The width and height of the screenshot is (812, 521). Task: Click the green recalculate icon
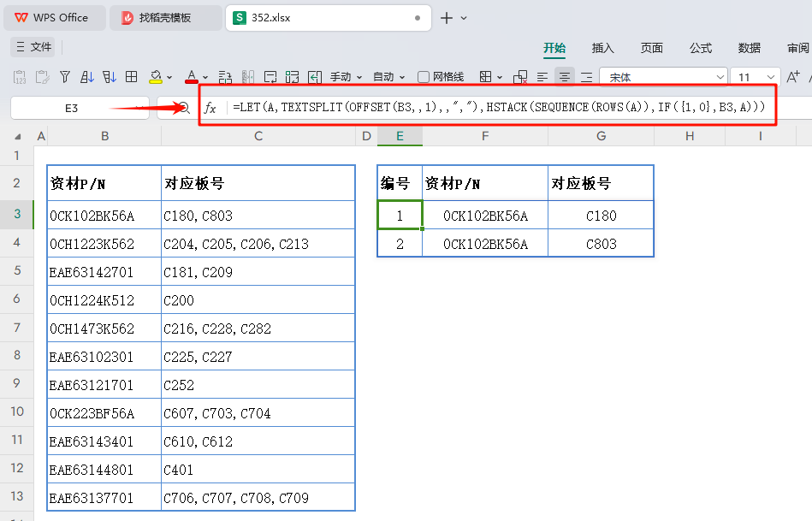(x=292, y=77)
